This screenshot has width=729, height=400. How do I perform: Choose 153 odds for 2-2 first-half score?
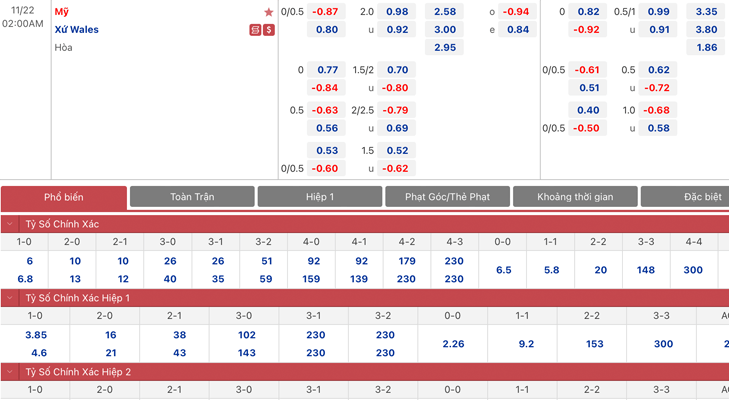point(594,344)
